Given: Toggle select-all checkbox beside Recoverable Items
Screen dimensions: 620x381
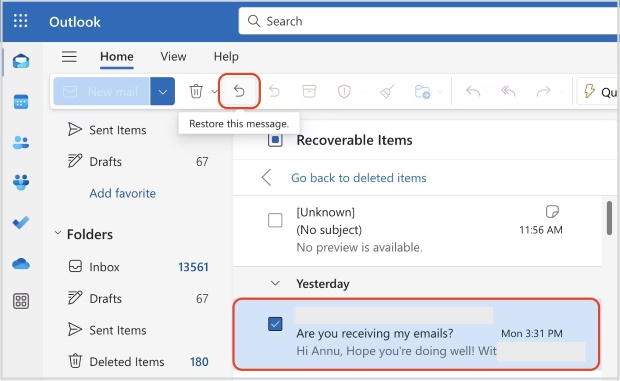Looking at the screenshot, I should [x=275, y=140].
